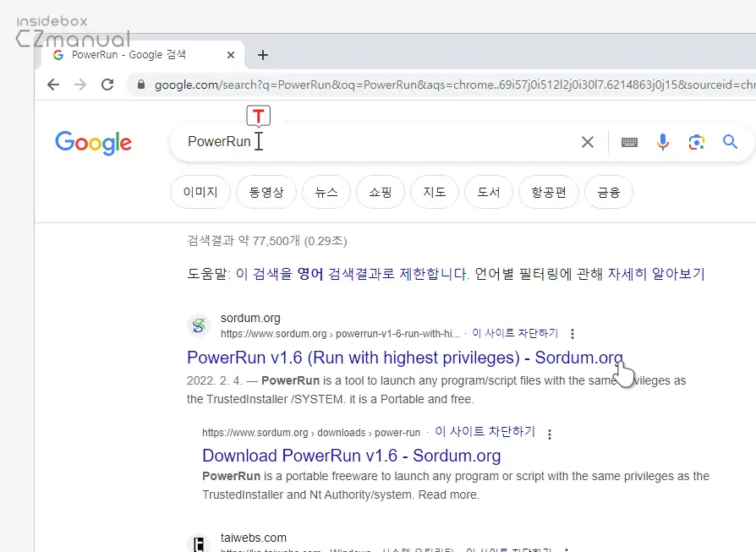This screenshot has width=756, height=552.
Task: Open the Download PowerRun v1.6 link
Action: (352, 456)
